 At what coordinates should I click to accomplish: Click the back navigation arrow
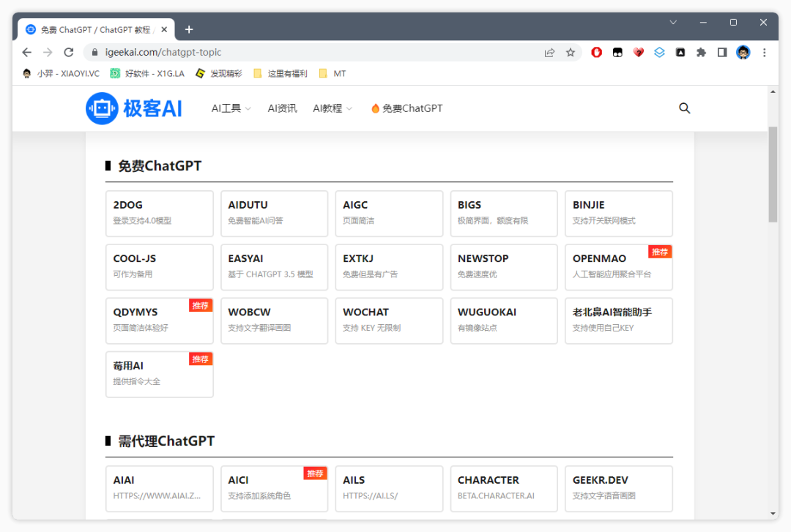click(x=26, y=52)
